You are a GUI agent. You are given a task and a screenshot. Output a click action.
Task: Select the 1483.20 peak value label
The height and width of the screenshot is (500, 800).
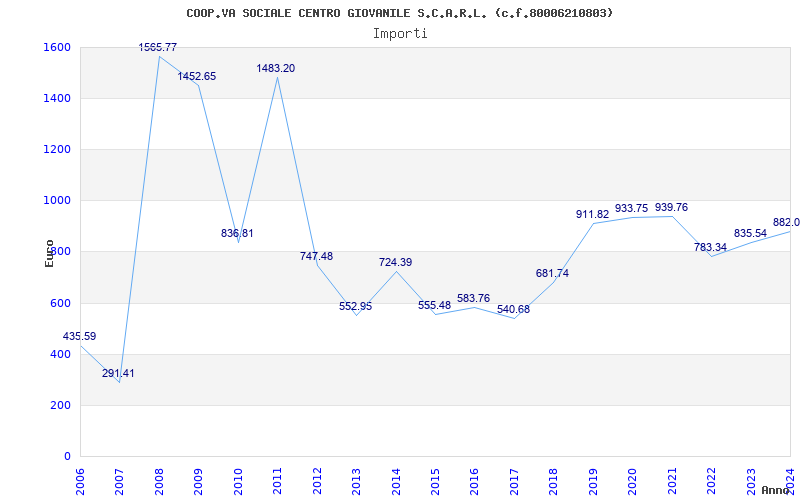coord(275,68)
